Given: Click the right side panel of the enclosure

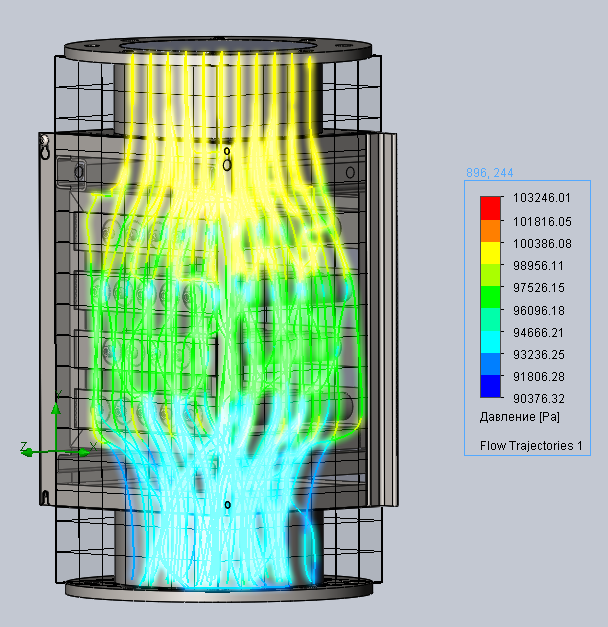Looking at the screenshot, I should pyautogui.click(x=385, y=320).
